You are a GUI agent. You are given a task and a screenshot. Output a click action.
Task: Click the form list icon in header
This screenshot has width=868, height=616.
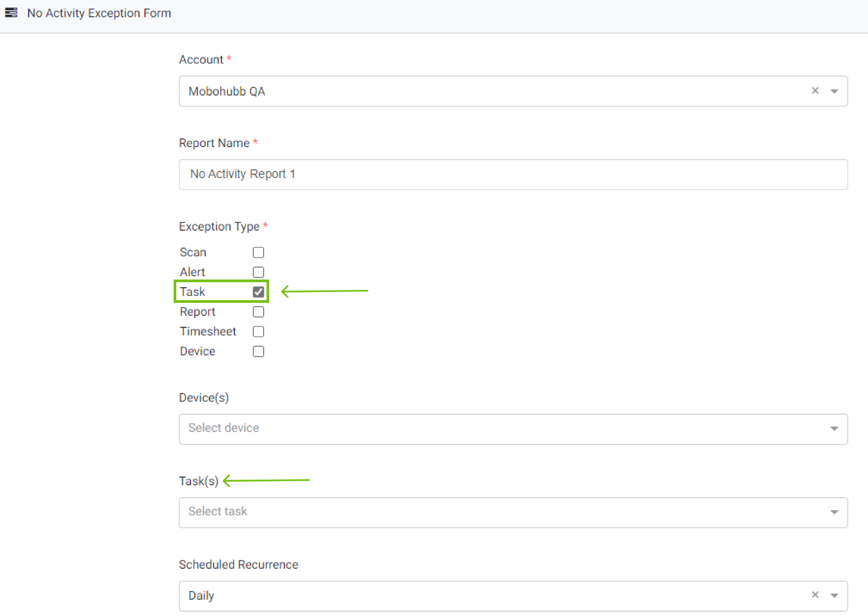11,12
